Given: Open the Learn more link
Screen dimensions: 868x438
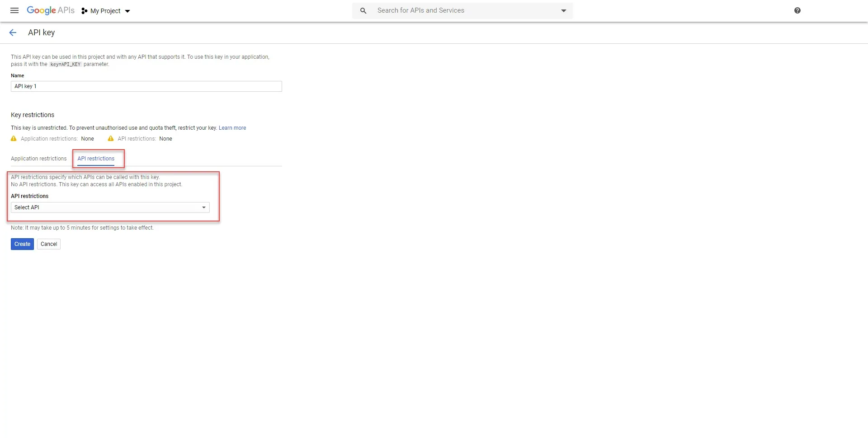Looking at the screenshot, I should [232, 128].
